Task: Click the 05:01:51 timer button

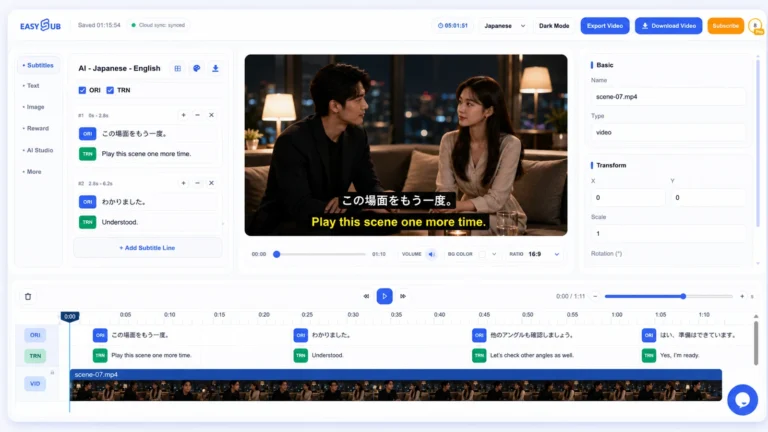Action: click(x=453, y=26)
